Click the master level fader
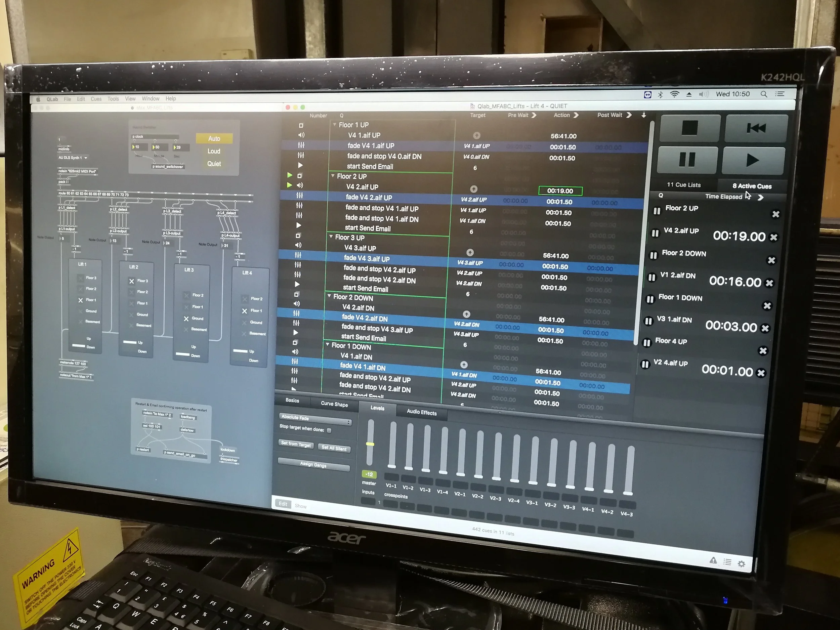 pos(370,443)
